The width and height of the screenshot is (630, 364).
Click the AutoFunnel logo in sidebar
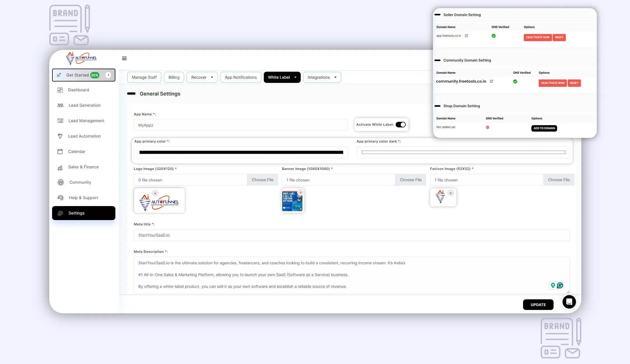tap(81, 58)
